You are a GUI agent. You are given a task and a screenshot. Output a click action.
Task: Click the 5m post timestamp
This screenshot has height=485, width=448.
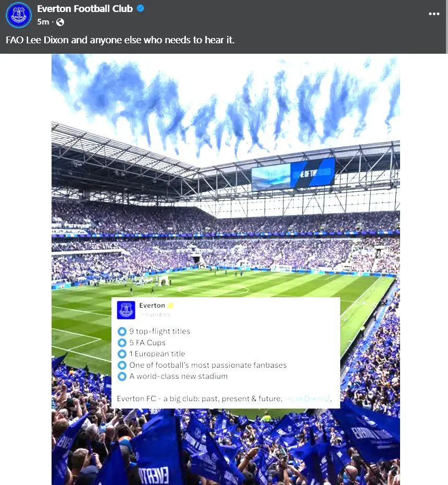[x=43, y=22]
